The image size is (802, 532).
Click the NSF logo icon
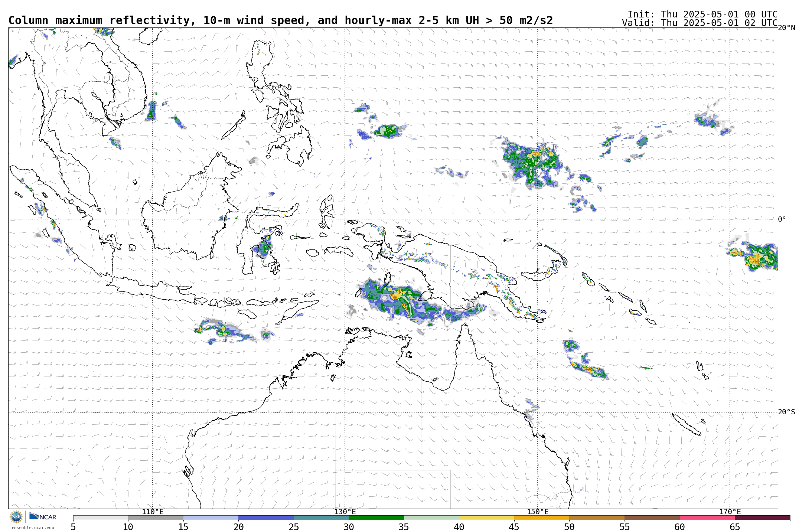(x=16, y=516)
